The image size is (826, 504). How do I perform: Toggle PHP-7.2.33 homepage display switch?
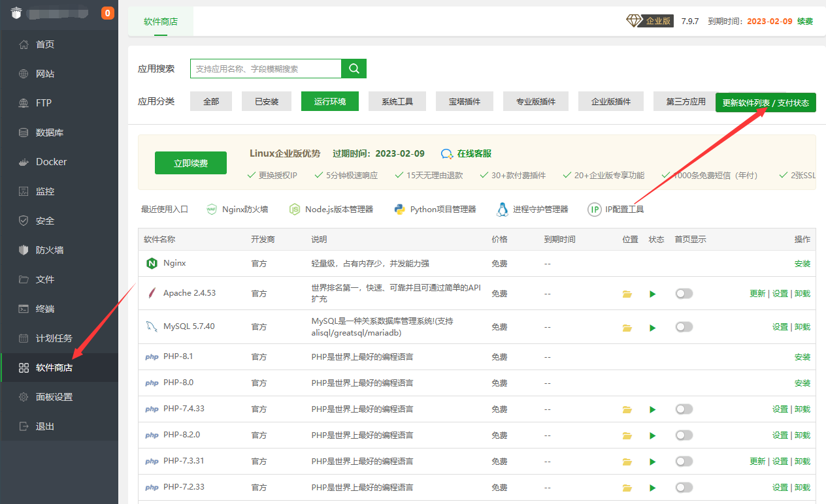[x=684, y=487]
